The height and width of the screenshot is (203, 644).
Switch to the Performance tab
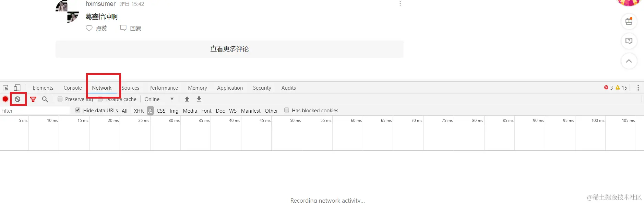(164, 88)
